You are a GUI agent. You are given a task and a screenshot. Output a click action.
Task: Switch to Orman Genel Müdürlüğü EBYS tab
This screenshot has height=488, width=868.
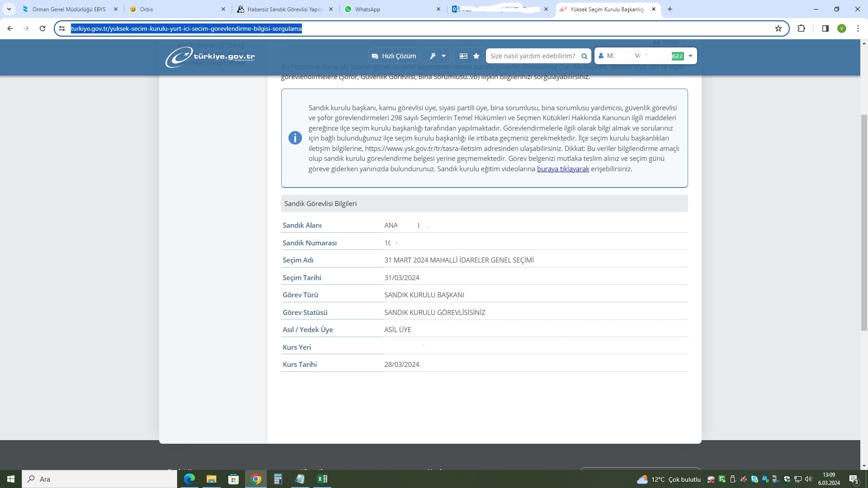pos(69,9)
